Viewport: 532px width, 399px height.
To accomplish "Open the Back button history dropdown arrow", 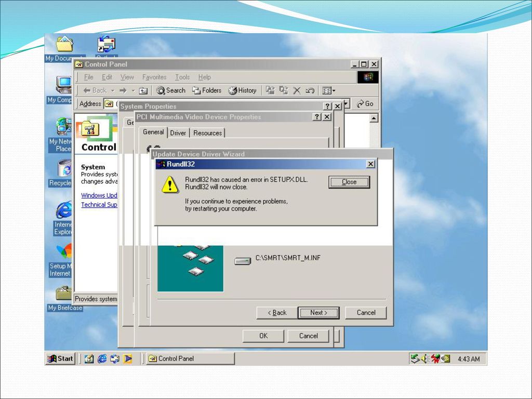I will pos(113,90).
